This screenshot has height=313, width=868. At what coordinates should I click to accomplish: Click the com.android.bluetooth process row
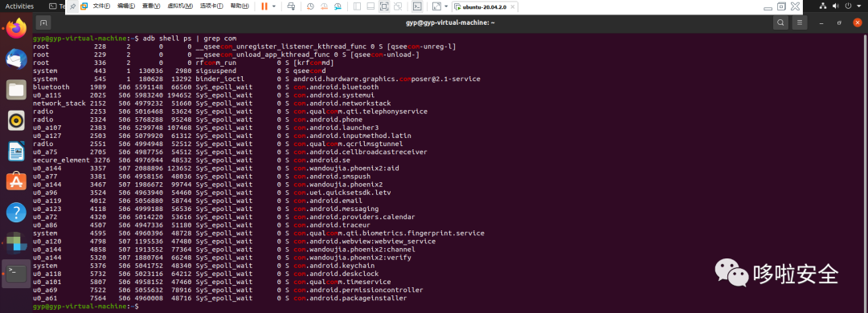(x=206, y=87)
